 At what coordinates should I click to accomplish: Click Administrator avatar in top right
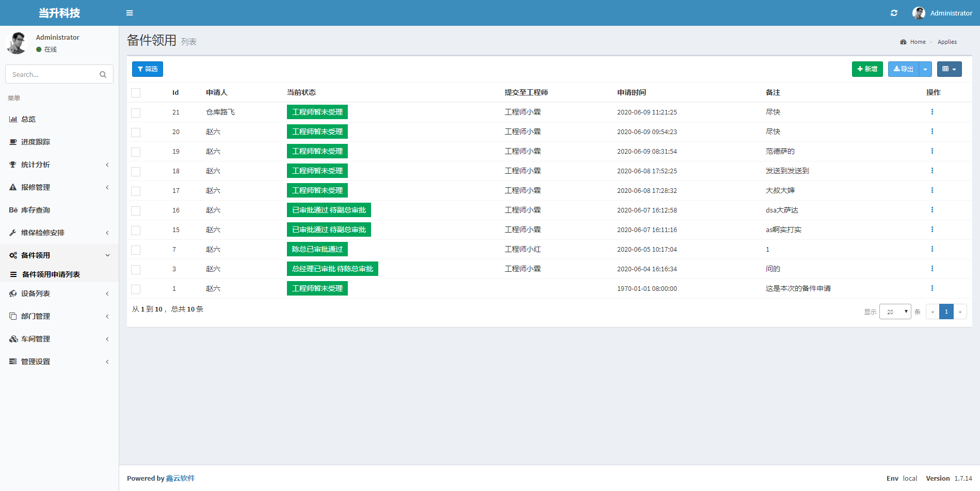[919, 13]
